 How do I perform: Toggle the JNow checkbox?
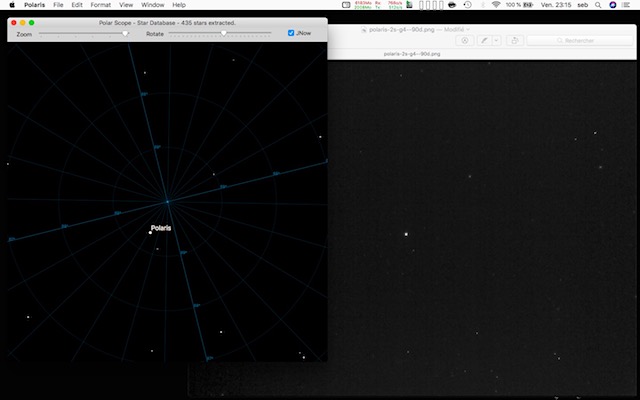pos(291,33)
